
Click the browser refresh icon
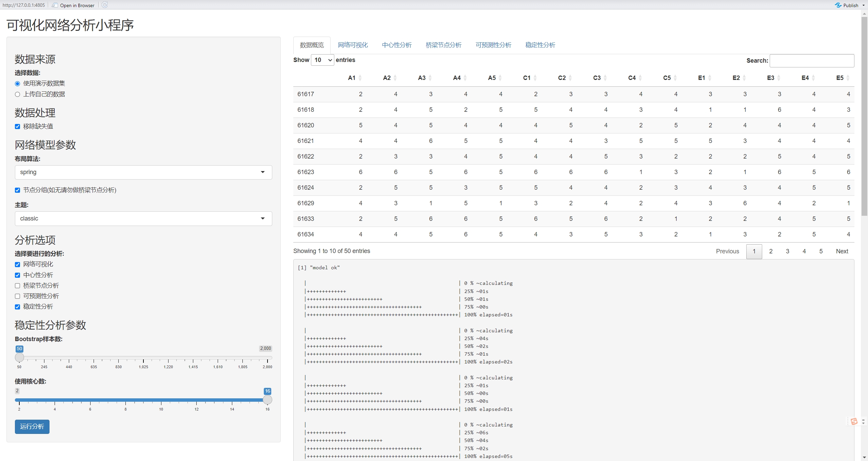pos(105,5)
